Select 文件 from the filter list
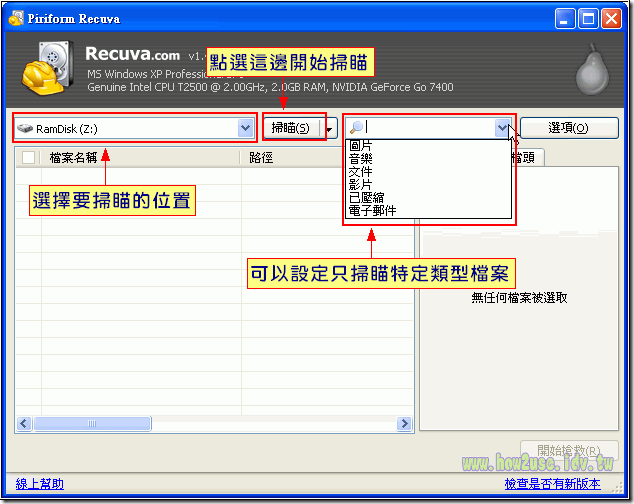This screenshot has height=504, width=634. pos(428,172)
